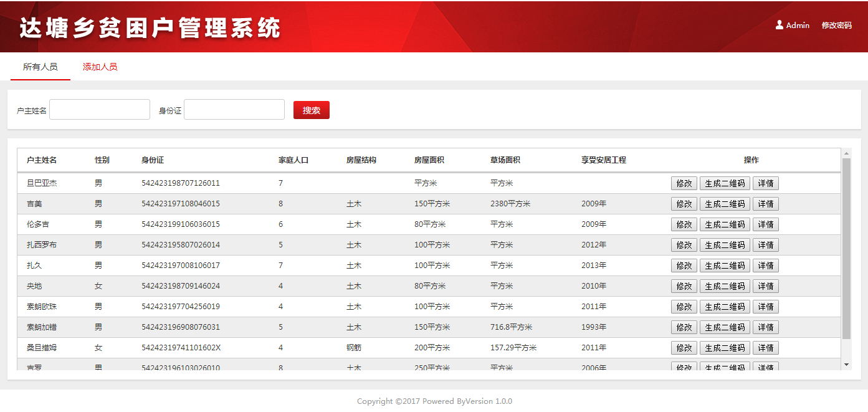View 详情 for 伦多吉
This screenshot has height=412, width=868.
765,224
